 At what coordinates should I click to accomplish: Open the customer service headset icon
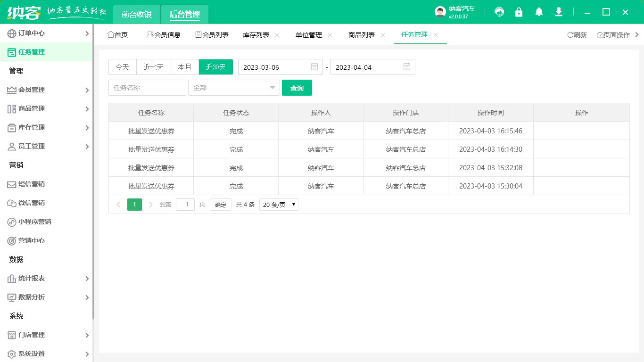point(499,12)
